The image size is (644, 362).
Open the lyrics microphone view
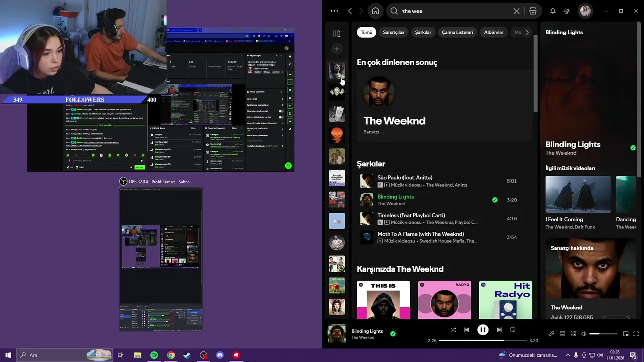(x=551, y=334)
